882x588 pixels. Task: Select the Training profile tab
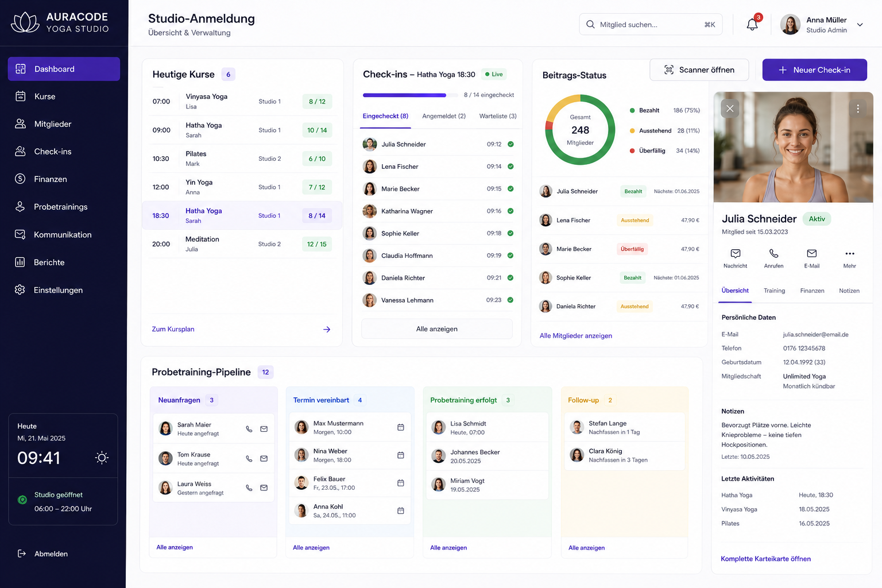pyautogui.click(x=774, y=291)
